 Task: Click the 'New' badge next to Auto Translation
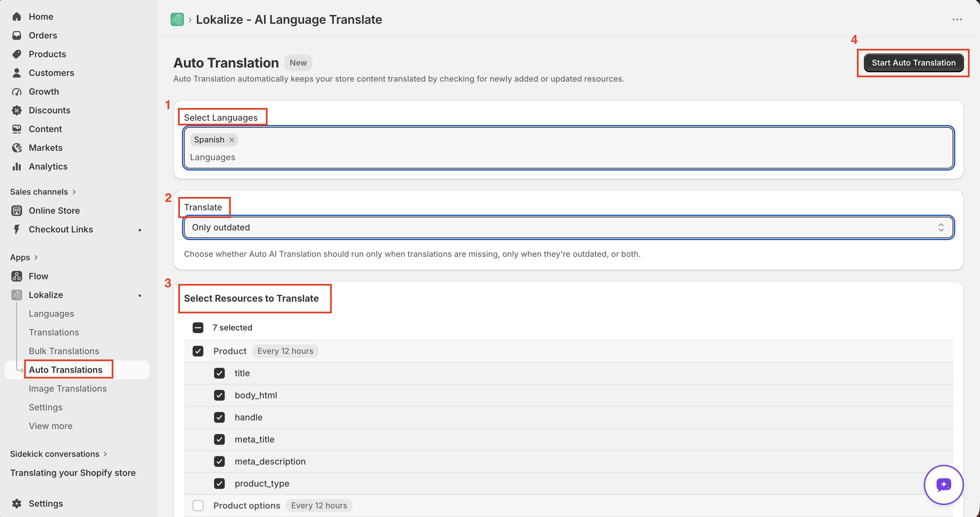tap(298, 63)
